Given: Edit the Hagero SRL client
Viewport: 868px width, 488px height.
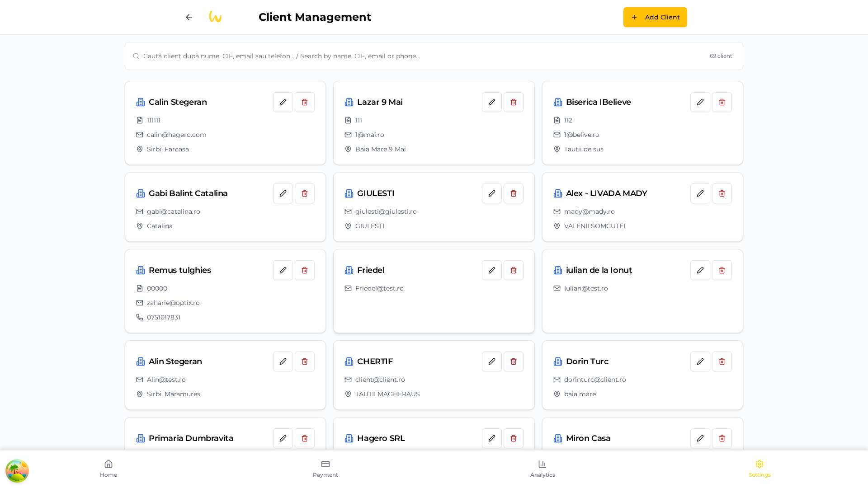Looking at the screenshot, I should 492,438.
